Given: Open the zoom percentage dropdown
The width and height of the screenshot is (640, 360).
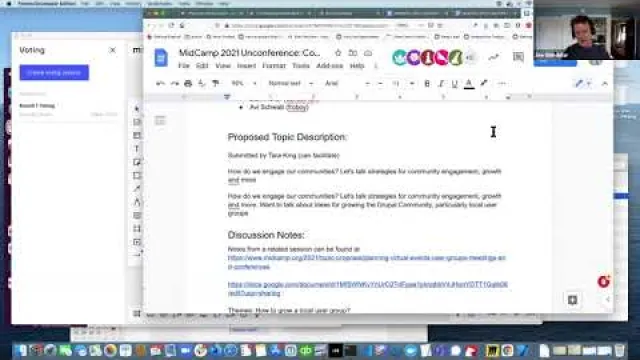Looking at the screenshot, I should (x=244, y=83).
